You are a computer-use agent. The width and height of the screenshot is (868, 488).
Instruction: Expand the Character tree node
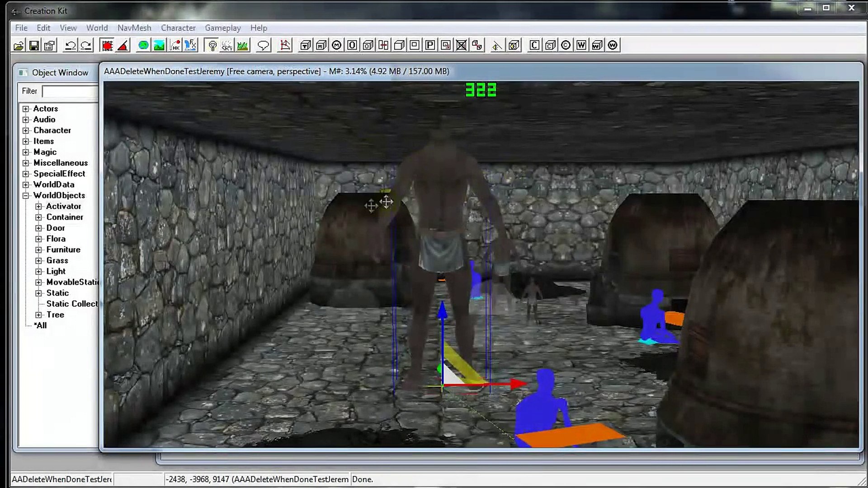click(26, 131)
